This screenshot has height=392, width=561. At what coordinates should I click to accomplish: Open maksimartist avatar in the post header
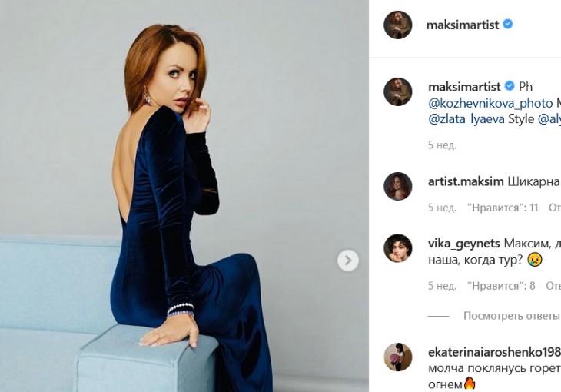(x=398, y=25)
